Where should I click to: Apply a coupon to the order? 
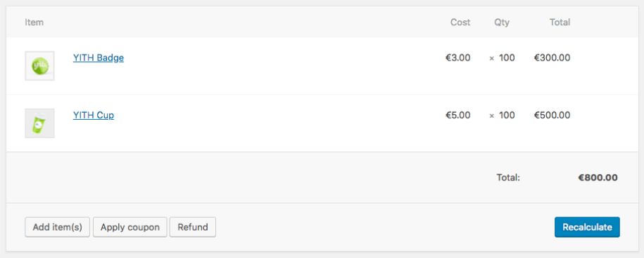[130, 227]
